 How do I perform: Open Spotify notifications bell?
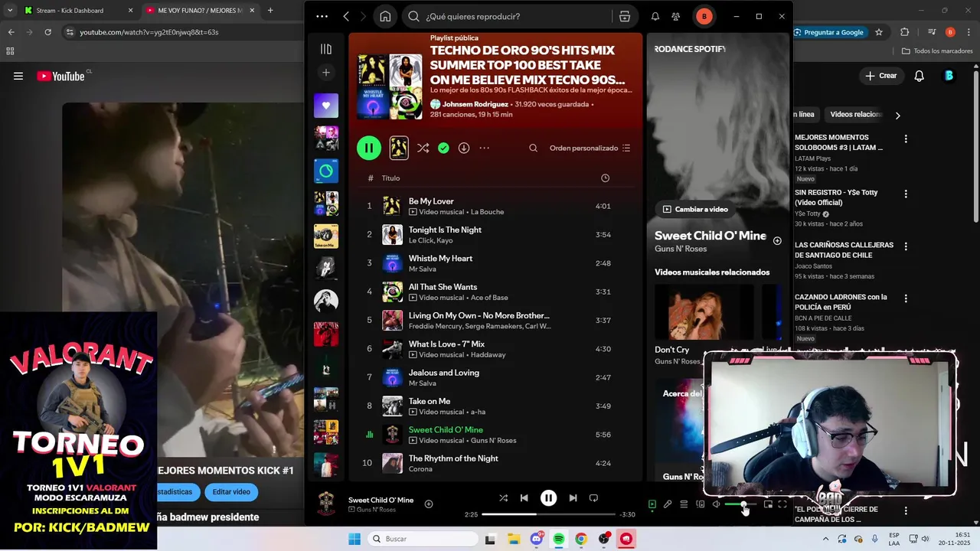655,16
